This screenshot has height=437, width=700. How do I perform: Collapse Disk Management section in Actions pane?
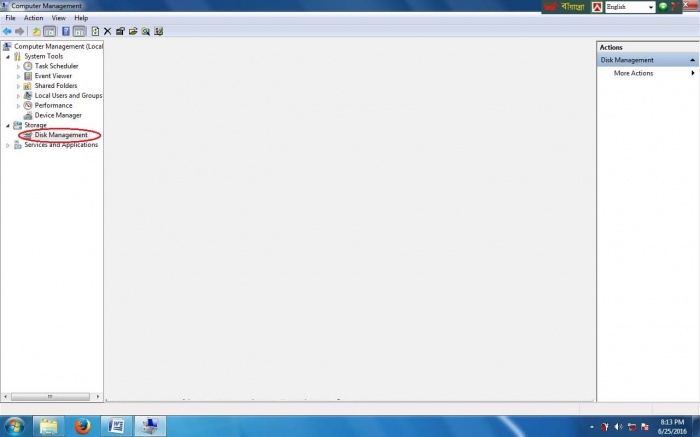click(692, 60)
